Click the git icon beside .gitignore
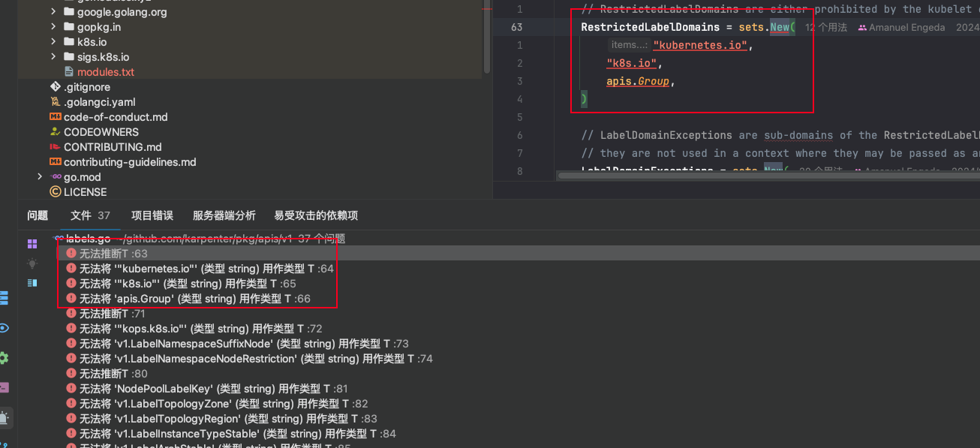Image resolution: width=980 pixels, height=448 pixels. (x=55, y=87)
